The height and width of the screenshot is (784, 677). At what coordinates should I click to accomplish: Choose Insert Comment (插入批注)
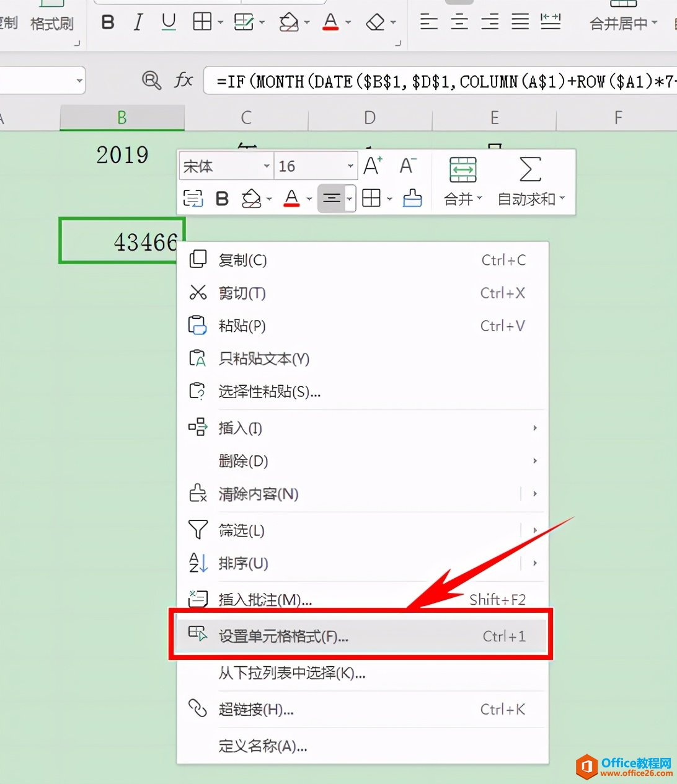(363, 599)
